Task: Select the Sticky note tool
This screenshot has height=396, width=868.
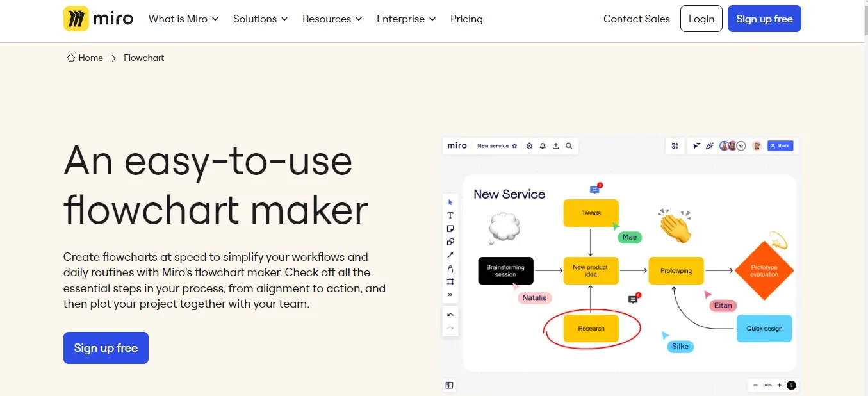Action: [450, 229]
